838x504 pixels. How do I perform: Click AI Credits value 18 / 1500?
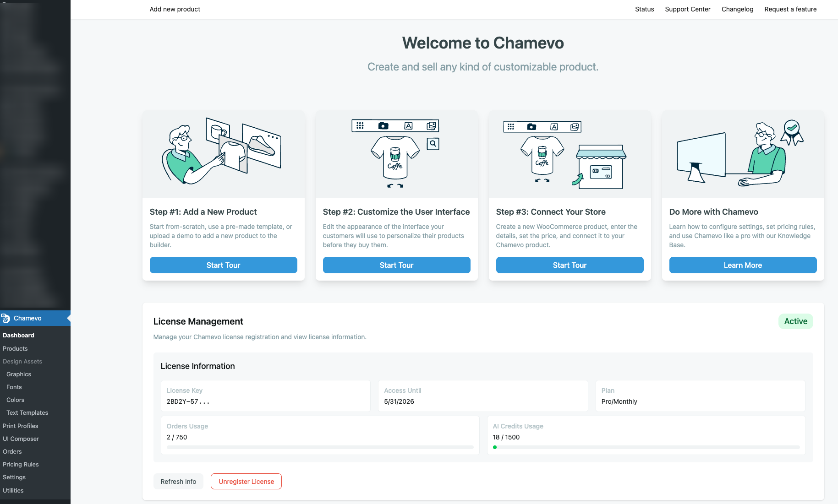coord(506,437)
